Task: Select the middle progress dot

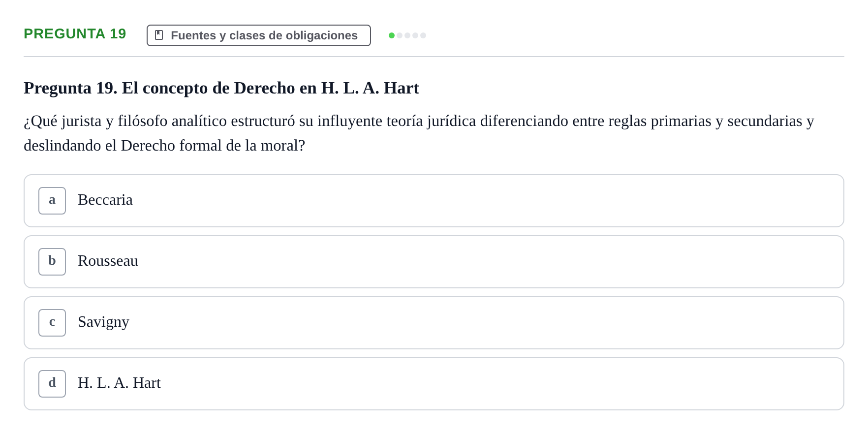Action: click(407, 35)
